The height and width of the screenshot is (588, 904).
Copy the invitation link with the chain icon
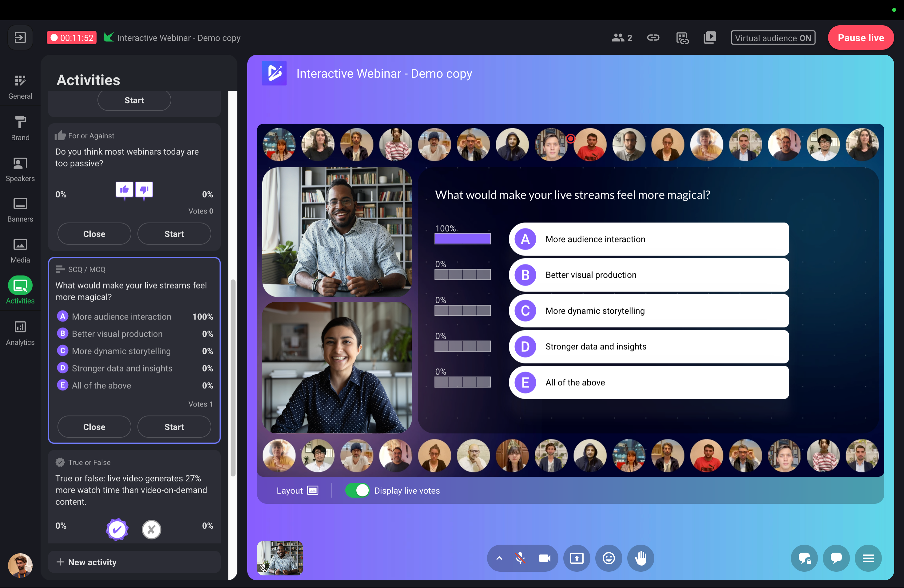[653, 38]
